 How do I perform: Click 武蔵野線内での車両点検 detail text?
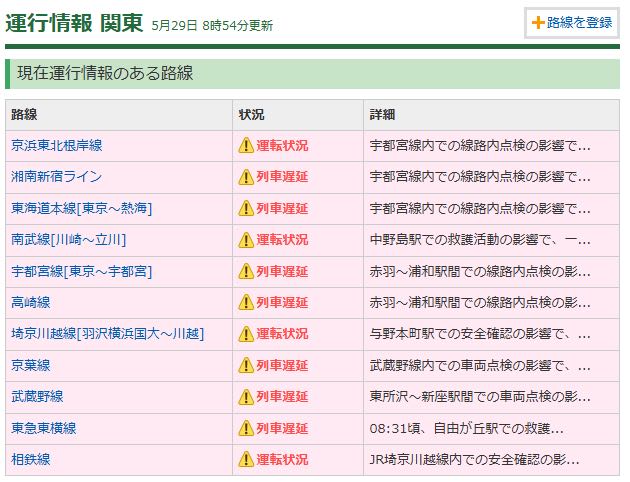pos(480,366)
